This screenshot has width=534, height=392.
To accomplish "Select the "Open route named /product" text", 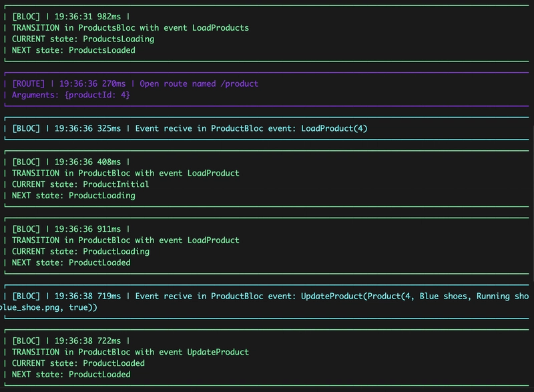I will pos(199,83).
